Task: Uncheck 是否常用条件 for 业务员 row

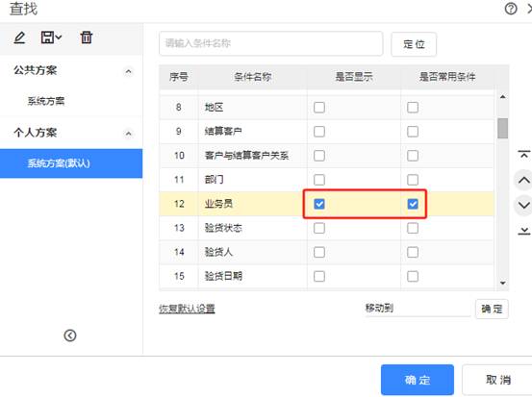Action: [413, 204]
